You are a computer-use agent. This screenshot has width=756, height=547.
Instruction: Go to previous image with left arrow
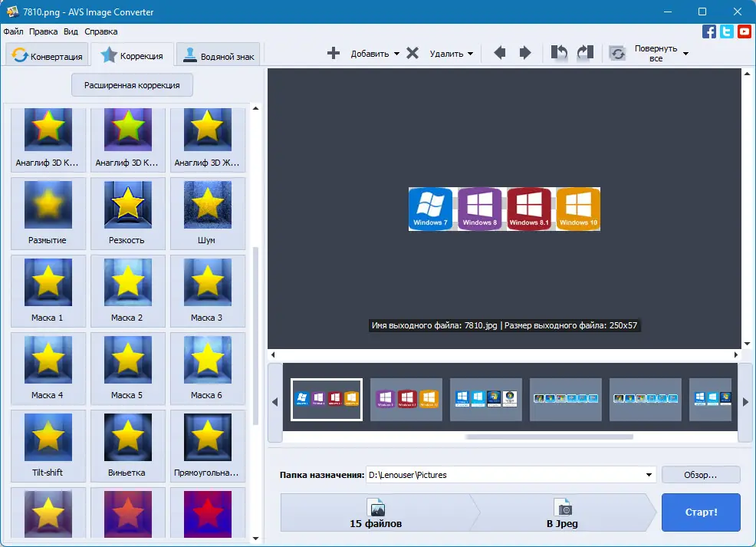pyautogui.click(x=499, y=53)
